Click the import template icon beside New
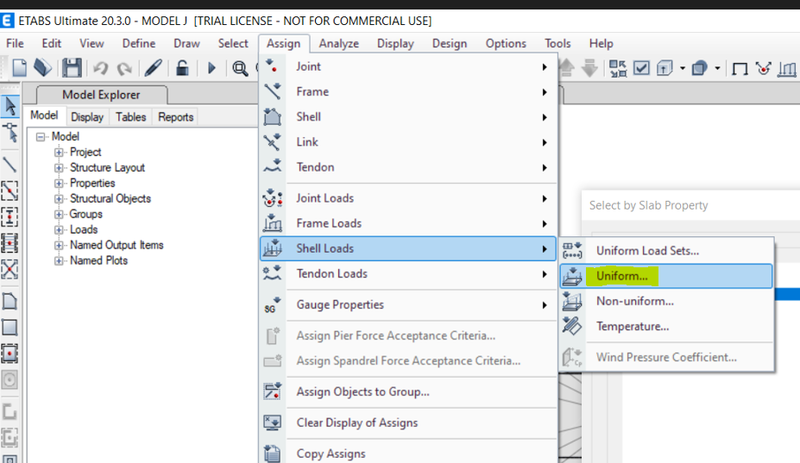800x463 pixels. click(x=43, y=67)
